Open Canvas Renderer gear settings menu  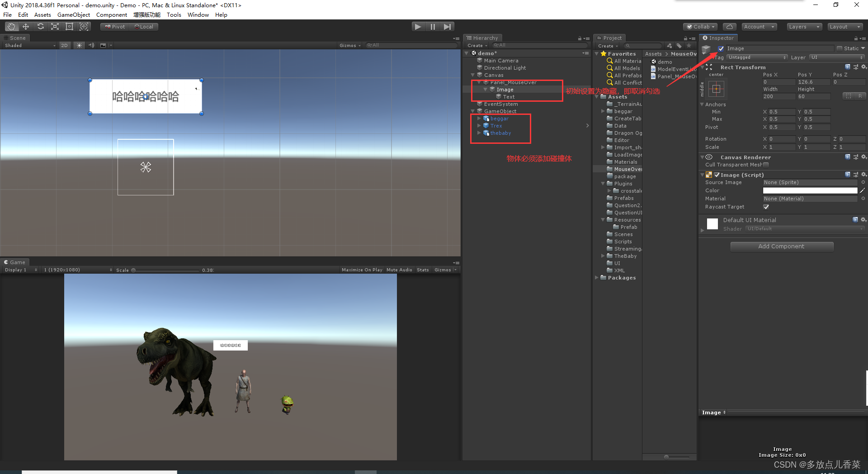click(x=863, y=157)
